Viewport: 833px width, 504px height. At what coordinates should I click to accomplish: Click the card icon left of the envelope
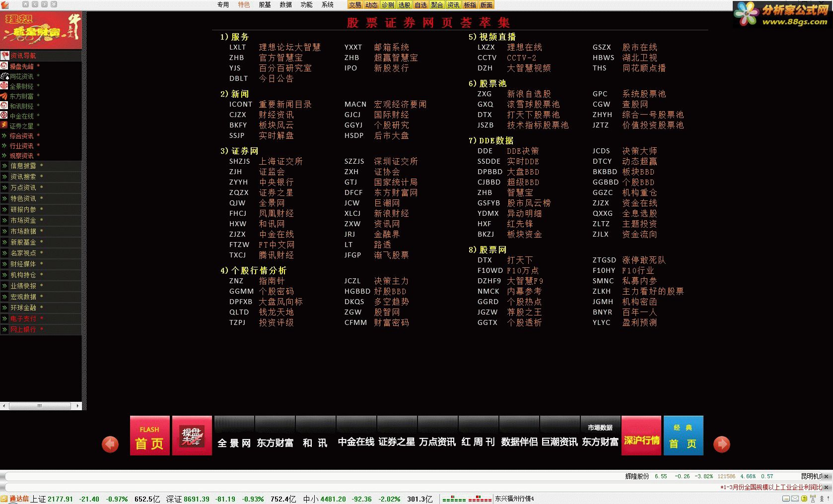pyautogui.click(x=786, y=499)
